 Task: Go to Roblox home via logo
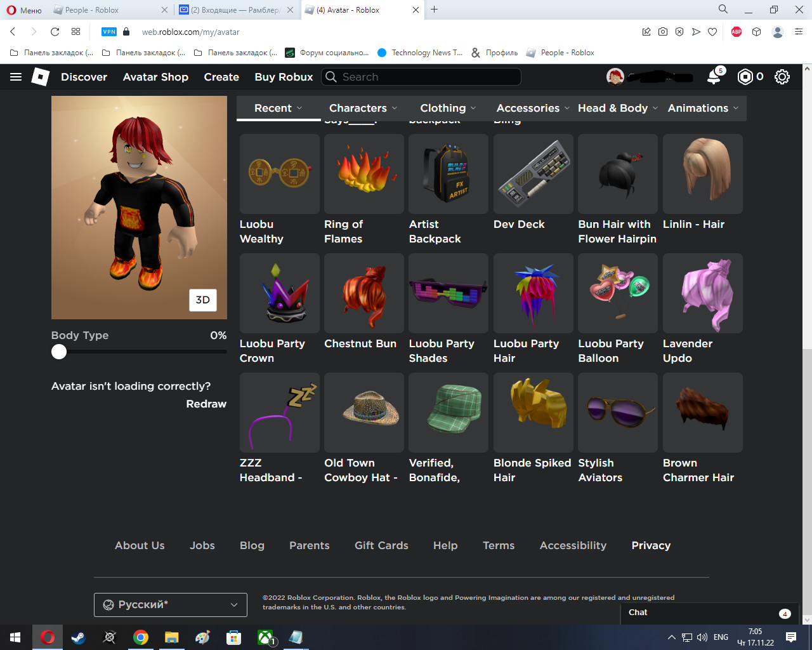click(41, 77)
